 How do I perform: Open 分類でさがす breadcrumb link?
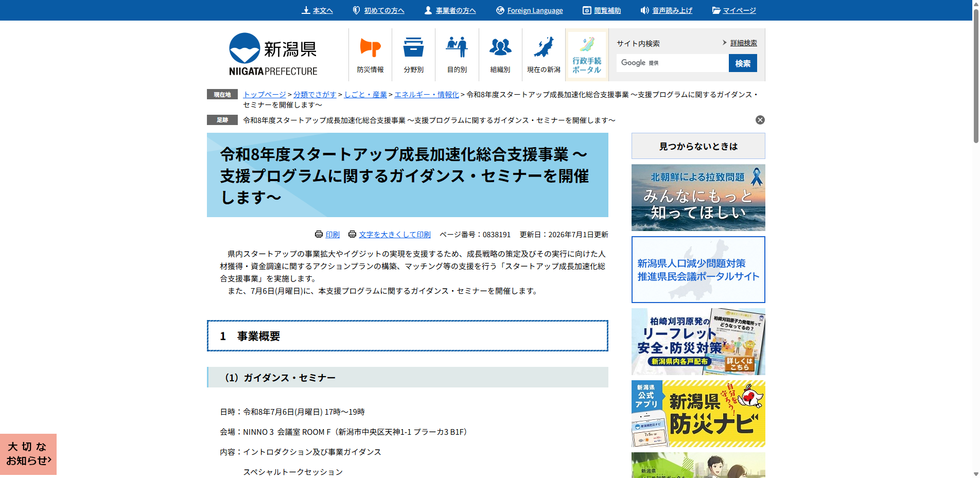coord(315,95)
